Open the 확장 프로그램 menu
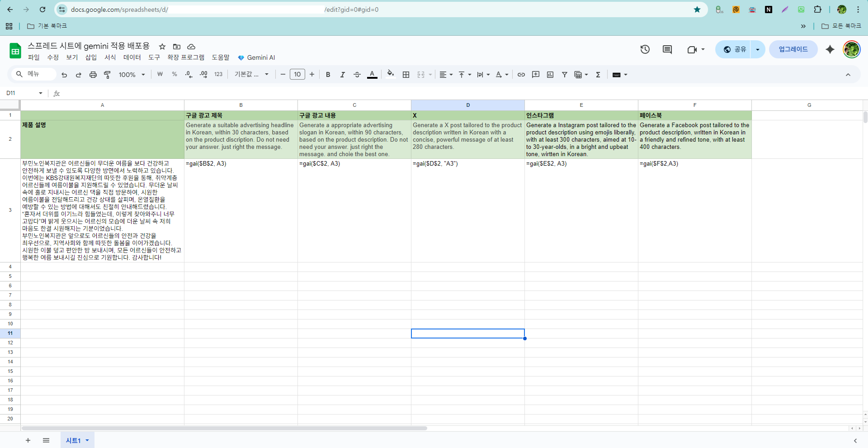The height and width of the screenshot is (448, 868). tap(185, 57)
